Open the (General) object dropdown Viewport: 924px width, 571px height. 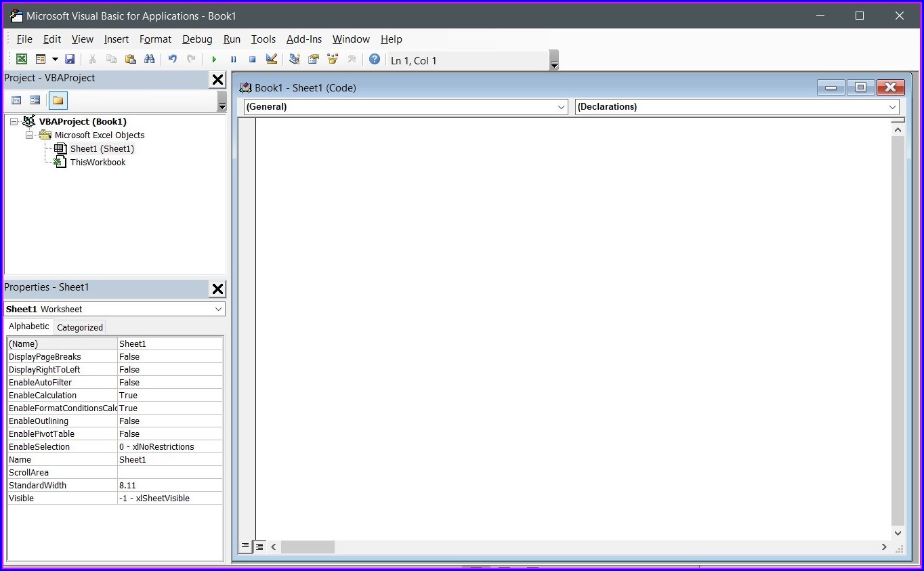562,107
